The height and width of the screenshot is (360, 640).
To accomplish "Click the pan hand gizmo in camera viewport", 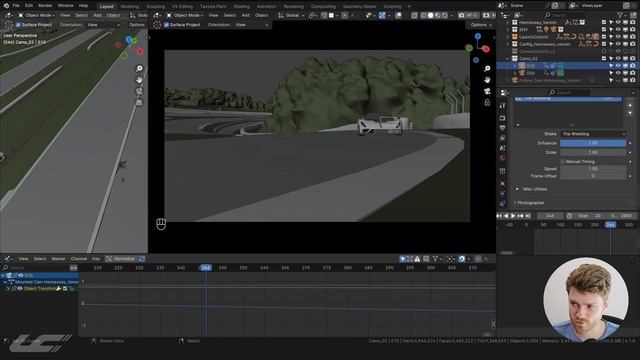I will [x=487, y=80].
